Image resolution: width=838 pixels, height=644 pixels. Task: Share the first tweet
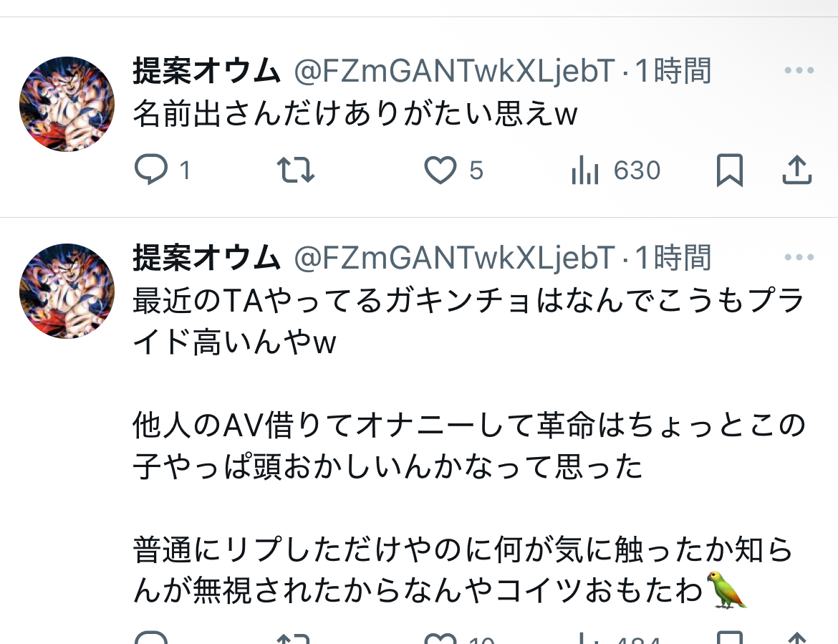[x=797, y=170]
